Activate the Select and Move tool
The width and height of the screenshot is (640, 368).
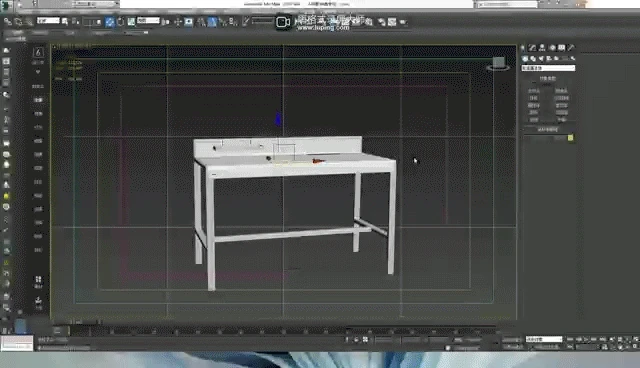click(x=110, y=22)
